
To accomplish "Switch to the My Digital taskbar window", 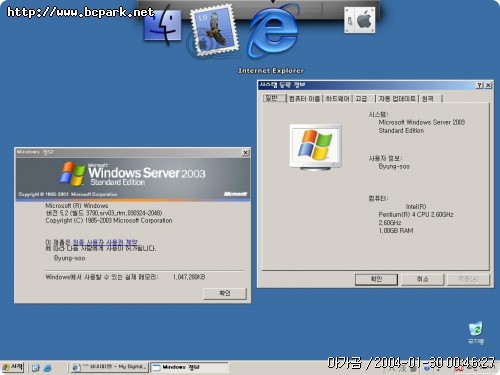I will point(110,368).
